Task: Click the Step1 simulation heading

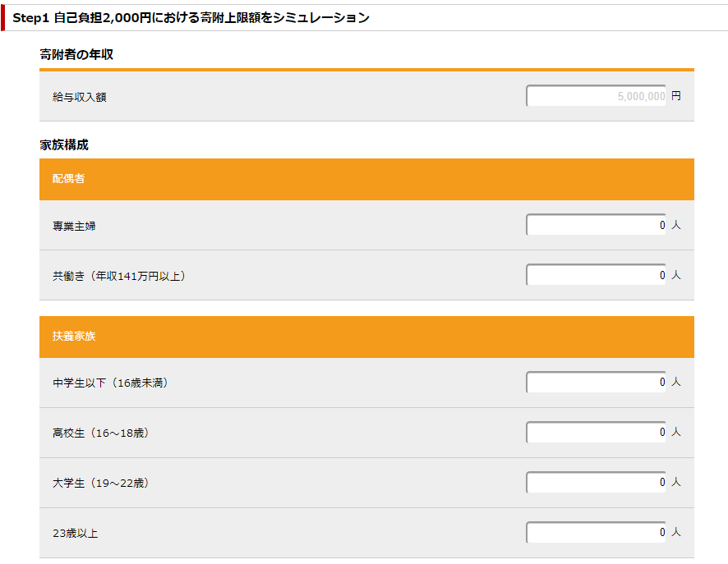Action: (191, 18)
